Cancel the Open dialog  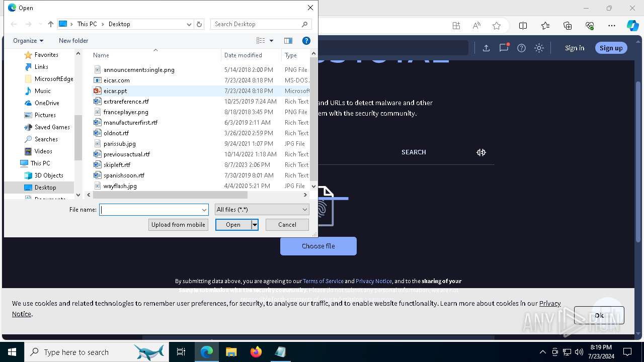(x=287, y=225)
